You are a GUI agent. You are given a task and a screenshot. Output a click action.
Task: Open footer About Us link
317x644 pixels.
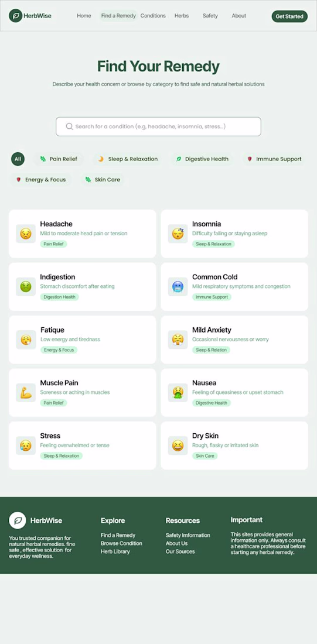[176, 543]
